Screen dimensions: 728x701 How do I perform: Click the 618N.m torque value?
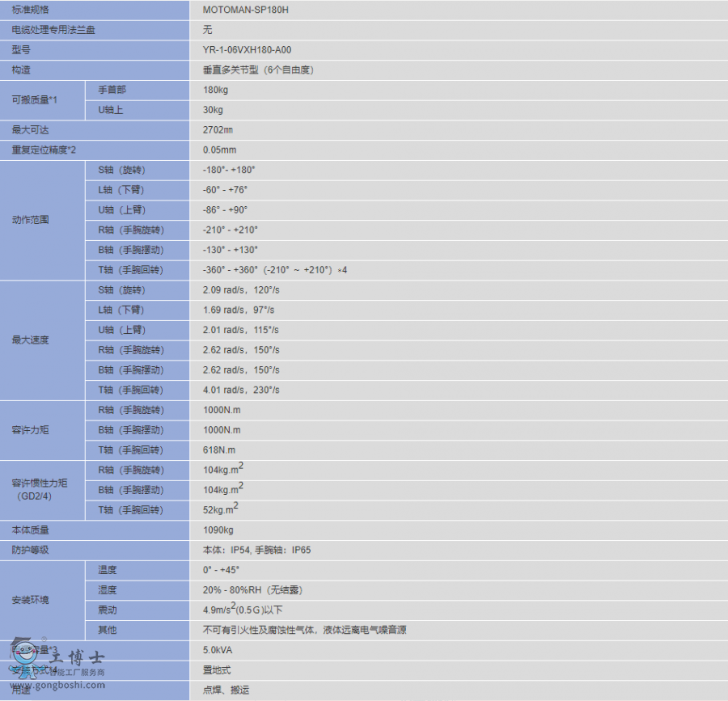[x=219, y=450]
